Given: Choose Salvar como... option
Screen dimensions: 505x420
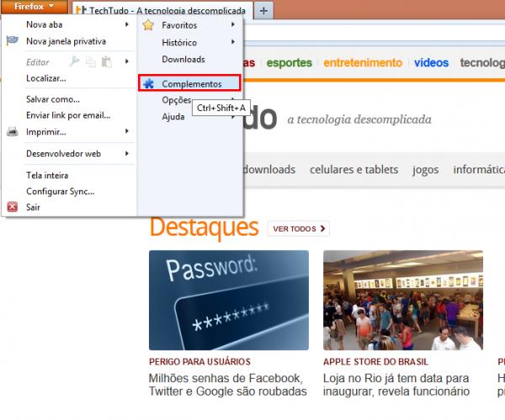Looking at the screenshot, I should (x=53, y=99).
